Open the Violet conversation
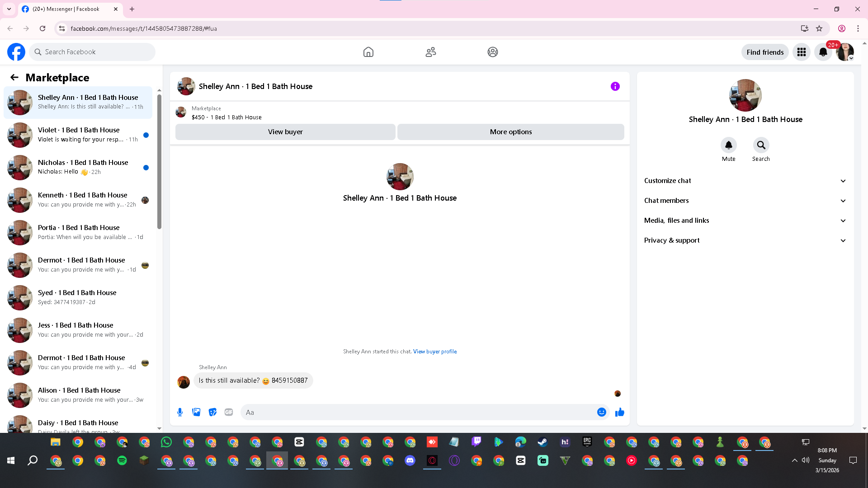Image resolution: width=868 pixels, height=488 pixels. tap(78, 135)
